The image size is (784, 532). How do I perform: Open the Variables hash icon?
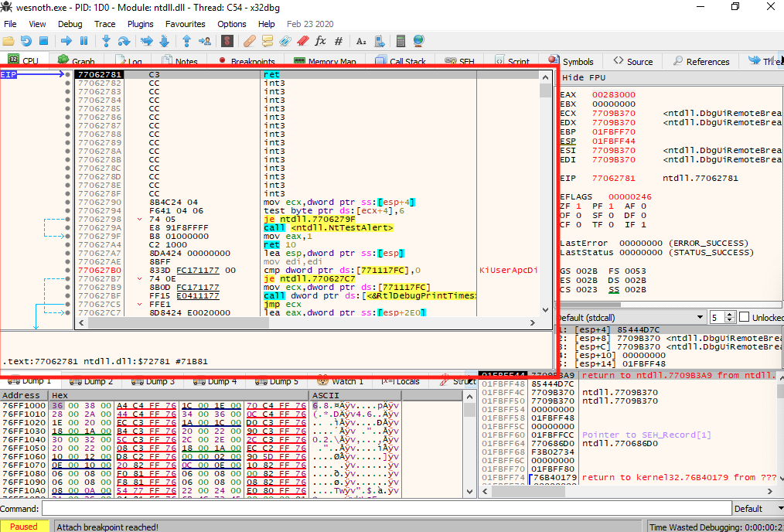pos(339,41)
